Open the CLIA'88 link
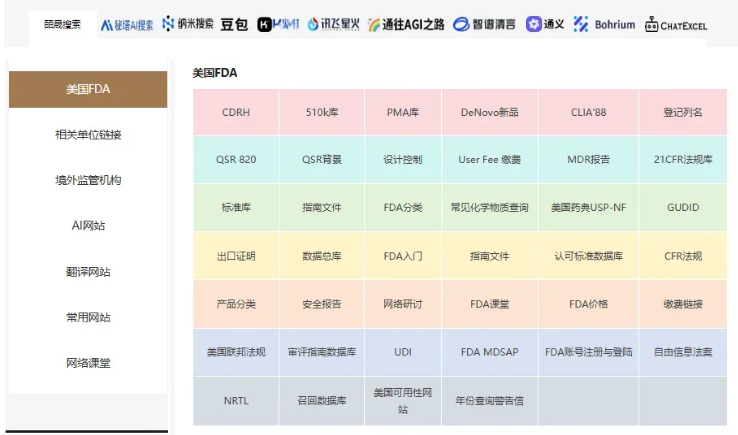Viewport: 738px width, 435px height. 589,113
